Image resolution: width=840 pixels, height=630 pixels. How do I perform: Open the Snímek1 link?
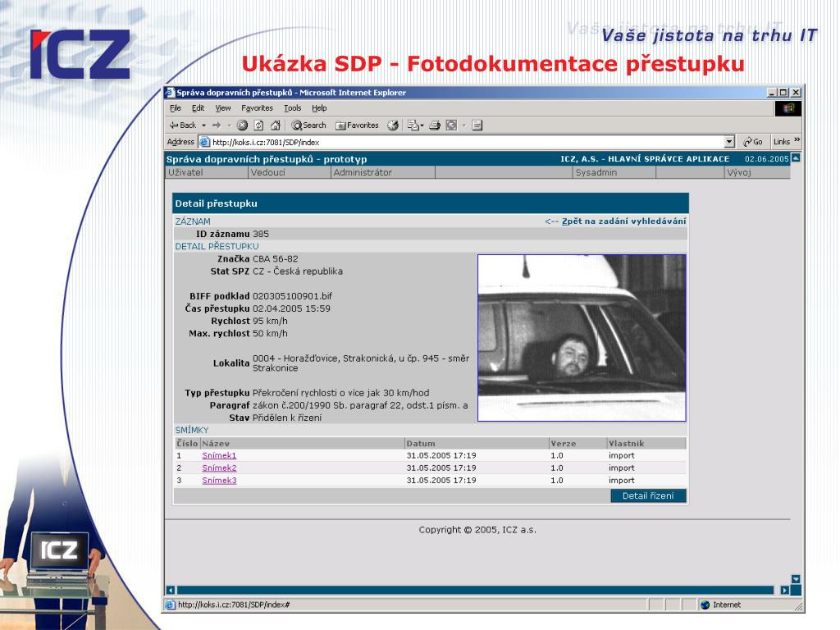coord(219,455)
